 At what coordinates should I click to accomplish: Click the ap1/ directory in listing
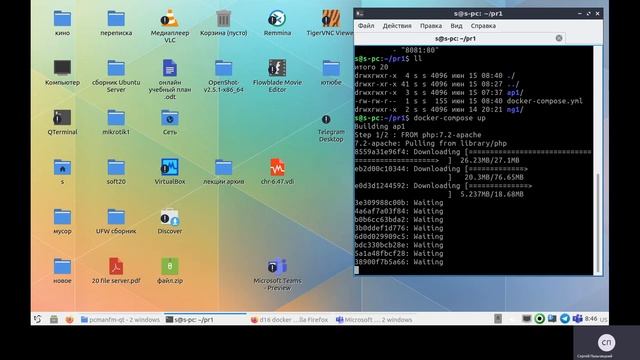click(x=515, y=93)
